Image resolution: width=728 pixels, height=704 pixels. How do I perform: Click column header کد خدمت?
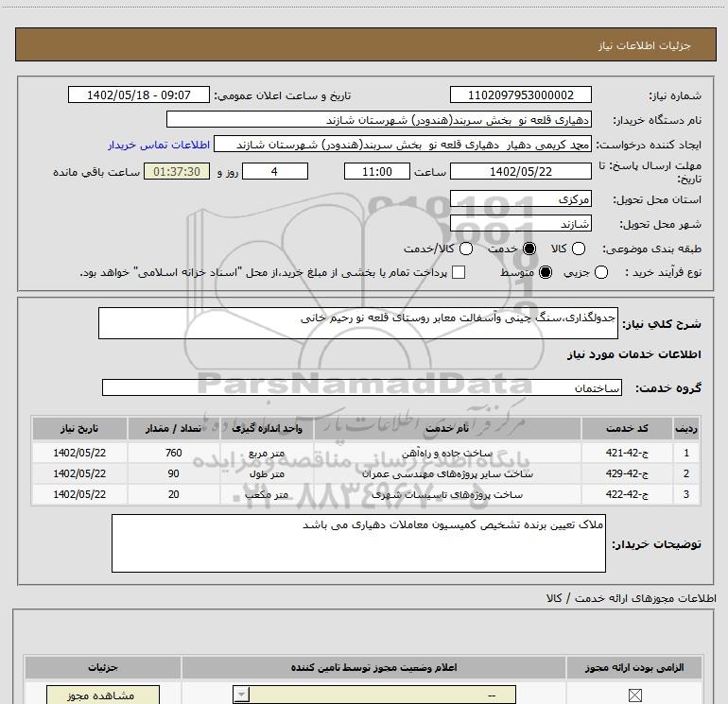point(627,428)
